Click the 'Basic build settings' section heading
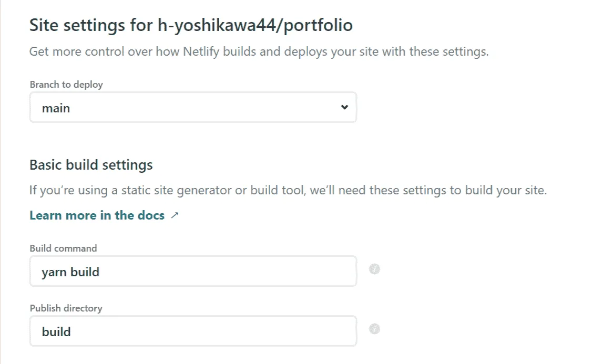This screenshot has height=364, width=592. pyautogui.click(x=91, y=165)
